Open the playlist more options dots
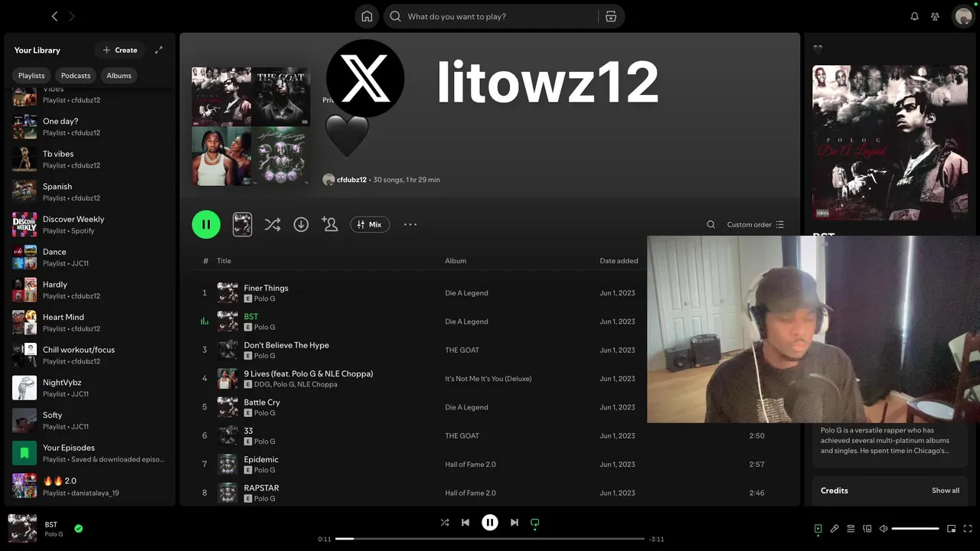980x551 pixels. click(x=410, y=224)
